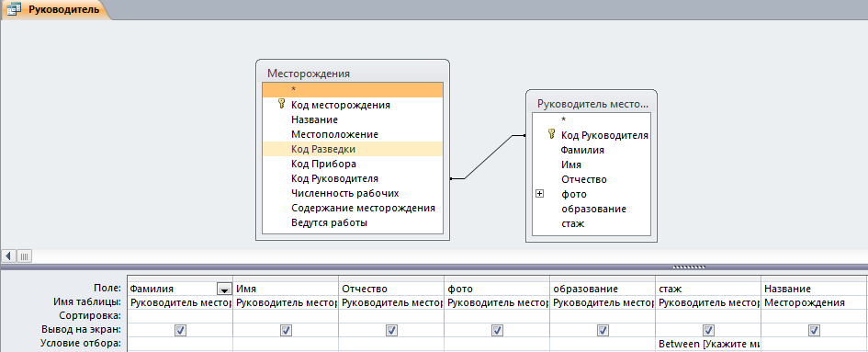Select asterisk row in Руководитель table
Viewport: 868px width, 352px height.
592,119
